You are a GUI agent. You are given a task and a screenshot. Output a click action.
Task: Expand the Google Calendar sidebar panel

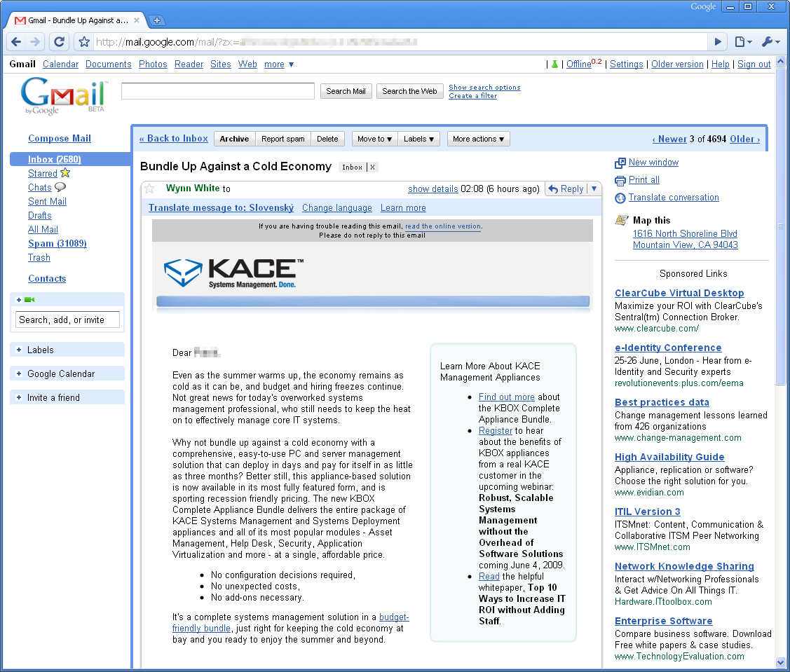pos(19,373)
